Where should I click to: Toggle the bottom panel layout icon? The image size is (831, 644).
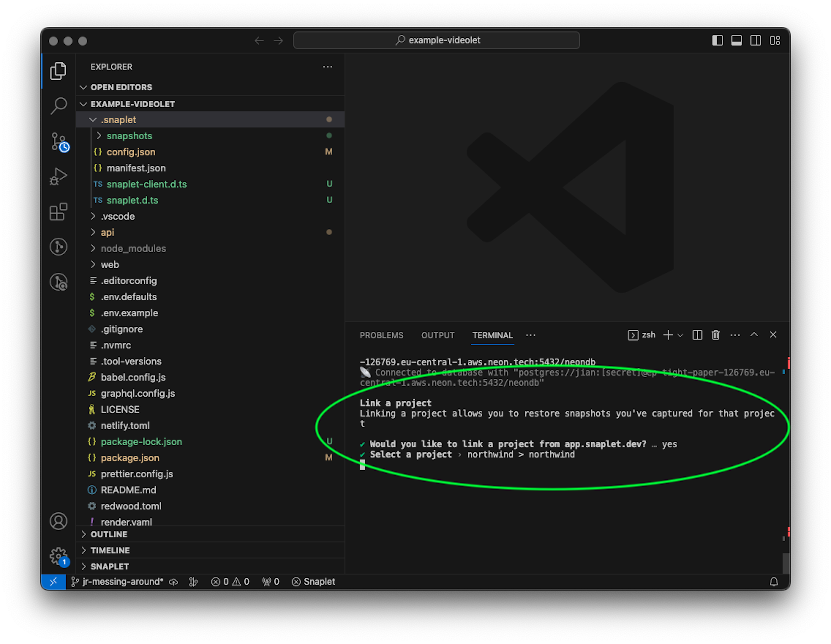[x=736, y=40]
